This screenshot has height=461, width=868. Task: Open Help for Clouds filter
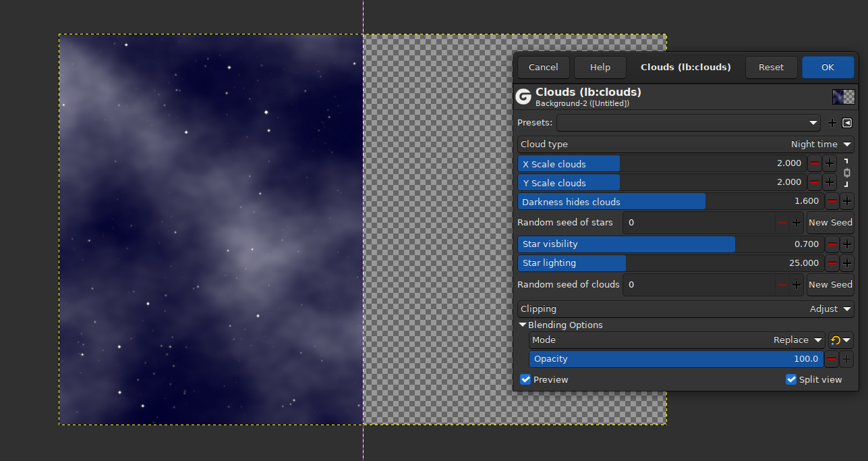pyautogui.click(x=600, y=67)
